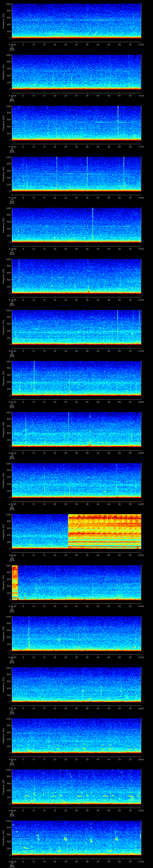Click the 19:00 end time label
Screen dimensions: 153x868
coord(141,249)
